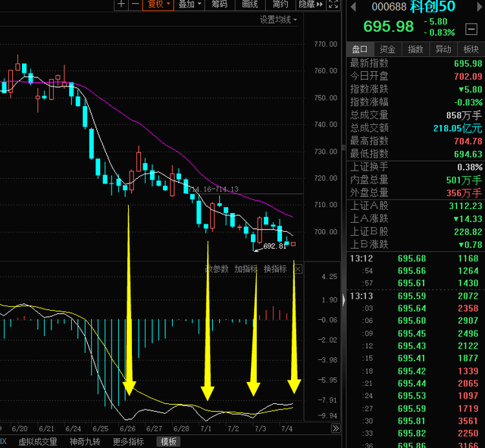This screenshot has width=485, height=448.
Task: Select the 神奇九转 indicator tab
Action: click(85, 441)
